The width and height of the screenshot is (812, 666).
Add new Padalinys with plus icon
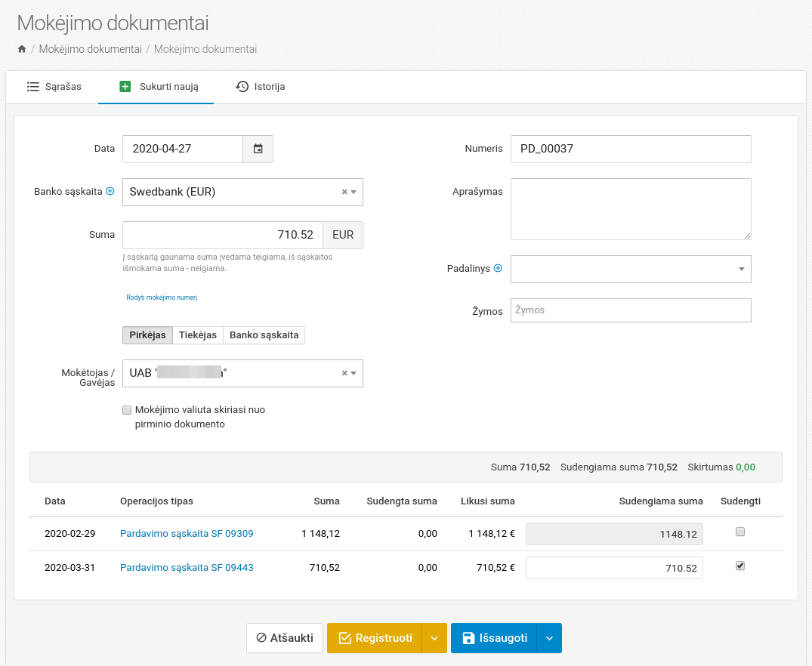[x=498, y=268]
